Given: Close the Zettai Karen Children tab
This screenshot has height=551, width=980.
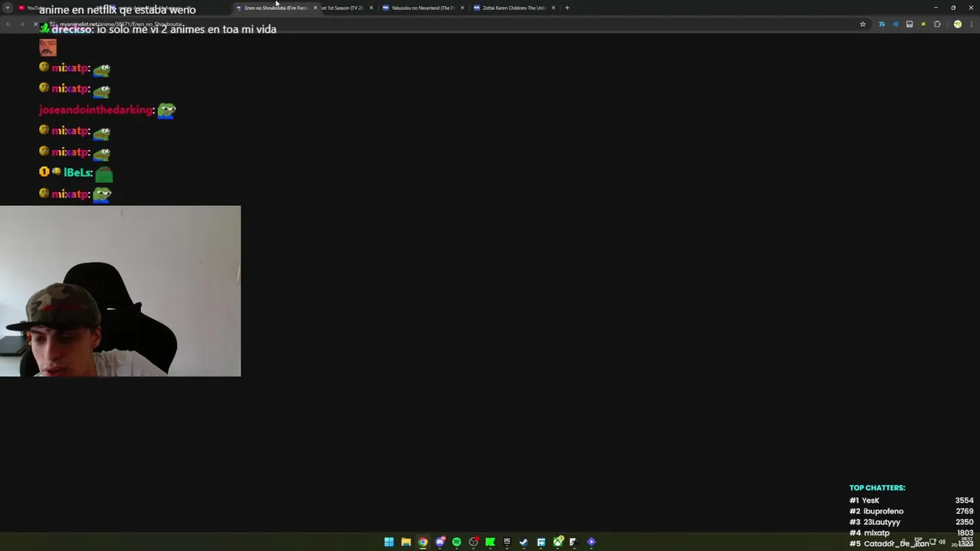Looking at the screenshot, I should (x=553, y=8).
